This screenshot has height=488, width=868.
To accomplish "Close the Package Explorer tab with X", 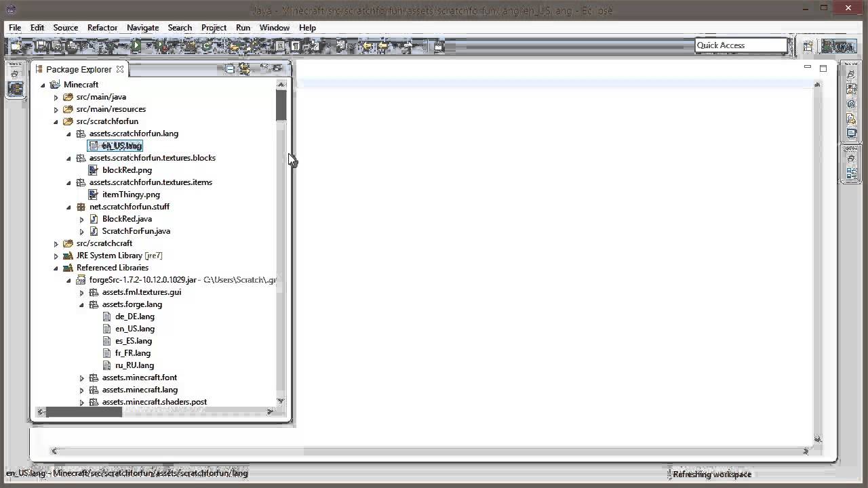I will (x=120, y=69).
